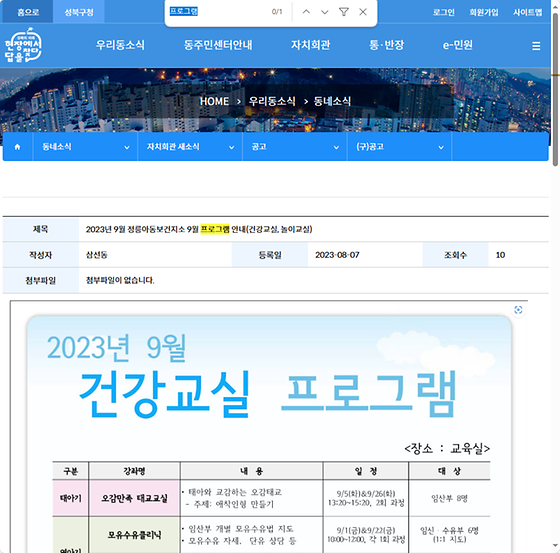Click the find result count 0/1

(x=277, y=12)
